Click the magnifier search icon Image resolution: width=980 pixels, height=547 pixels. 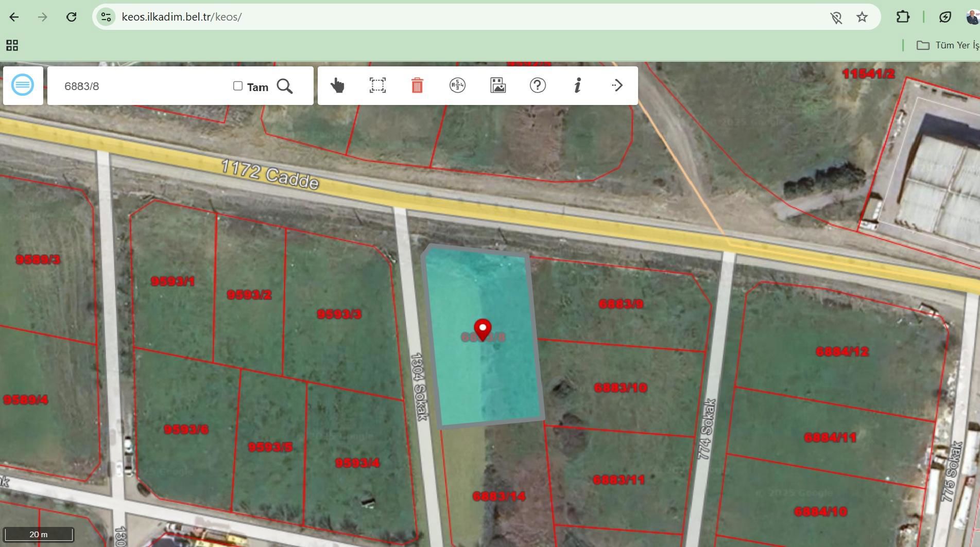[x=284, y=86]
